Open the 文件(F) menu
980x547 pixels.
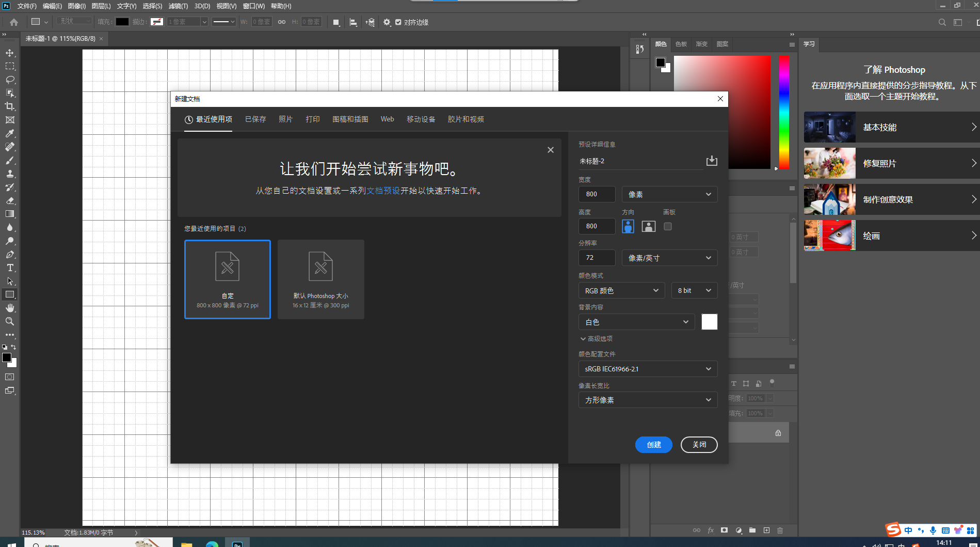tap(27, 6)
